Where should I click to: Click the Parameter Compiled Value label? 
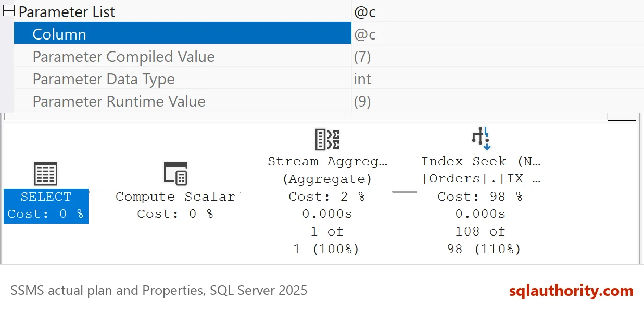(123, 57)
